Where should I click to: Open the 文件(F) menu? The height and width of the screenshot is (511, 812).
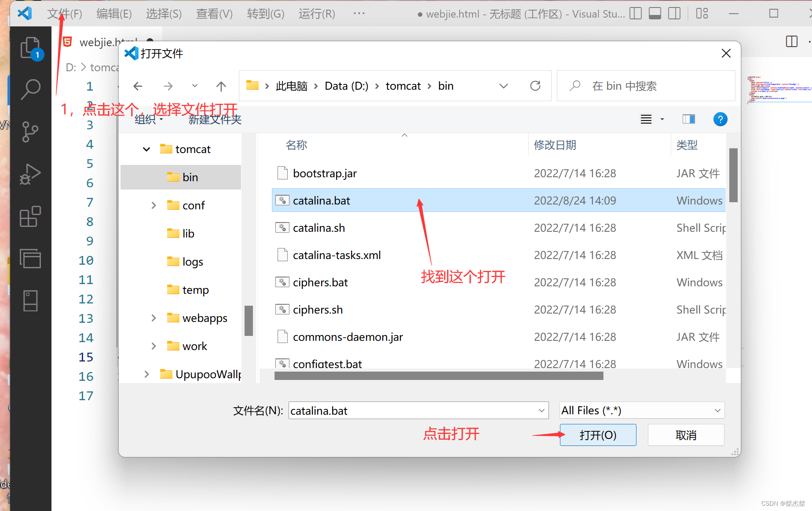[x=65, y=14]
